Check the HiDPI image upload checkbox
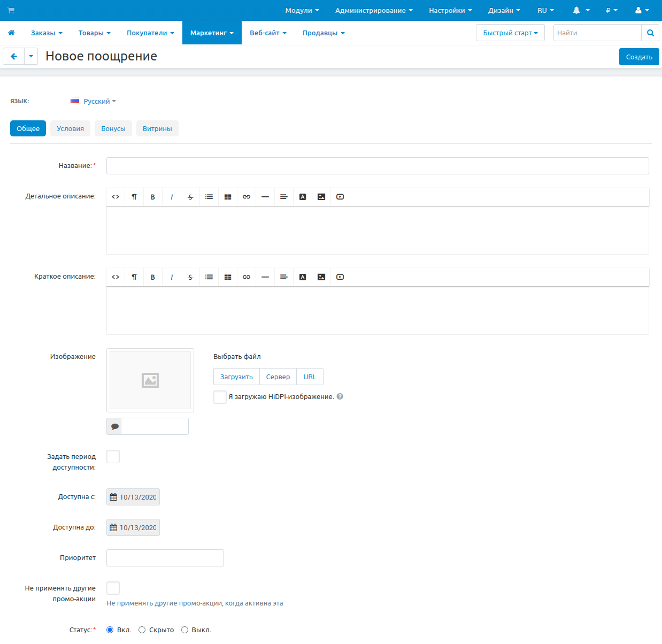Viewport: 662px width, 644px height. [220, 397]
